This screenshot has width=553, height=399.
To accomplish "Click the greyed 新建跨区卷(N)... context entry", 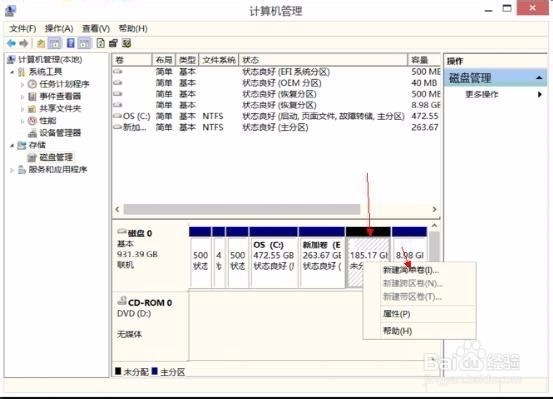I will coord(413,283).
